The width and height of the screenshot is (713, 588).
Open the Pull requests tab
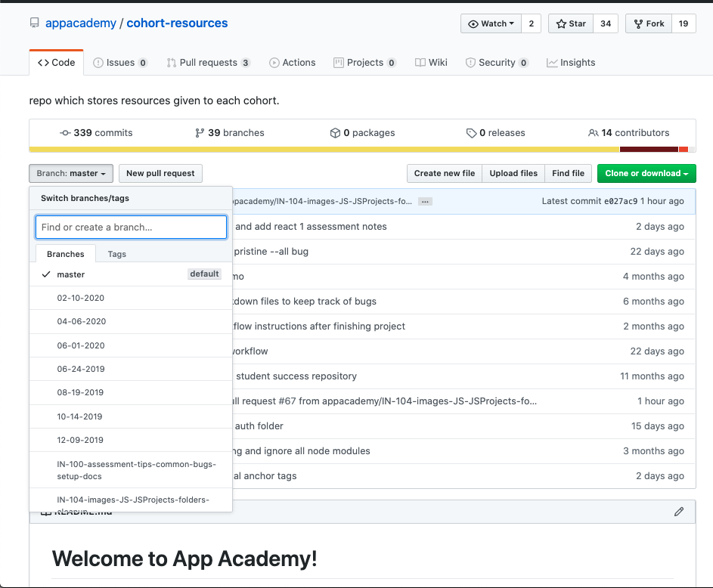point(208,63)
